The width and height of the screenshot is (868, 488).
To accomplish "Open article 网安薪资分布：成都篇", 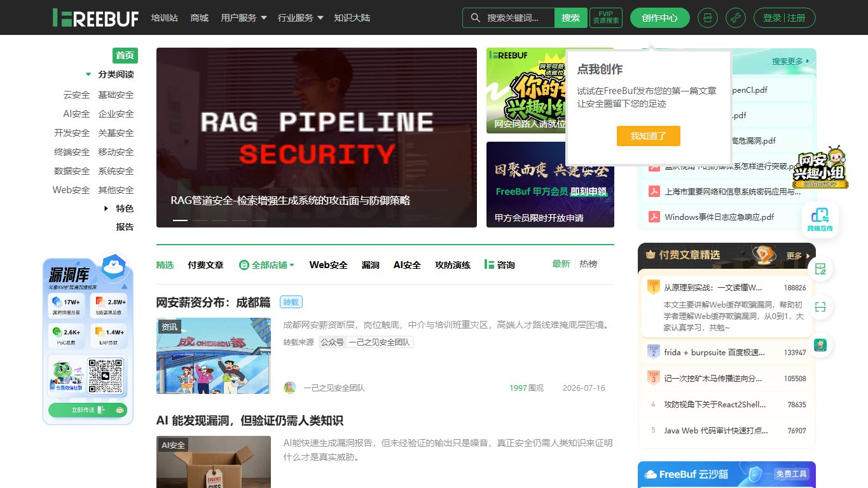I will [214, 302].
